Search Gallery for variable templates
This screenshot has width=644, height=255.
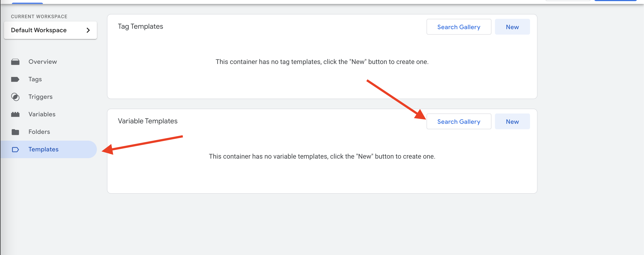pyautogui.click(x=459, y=122)
